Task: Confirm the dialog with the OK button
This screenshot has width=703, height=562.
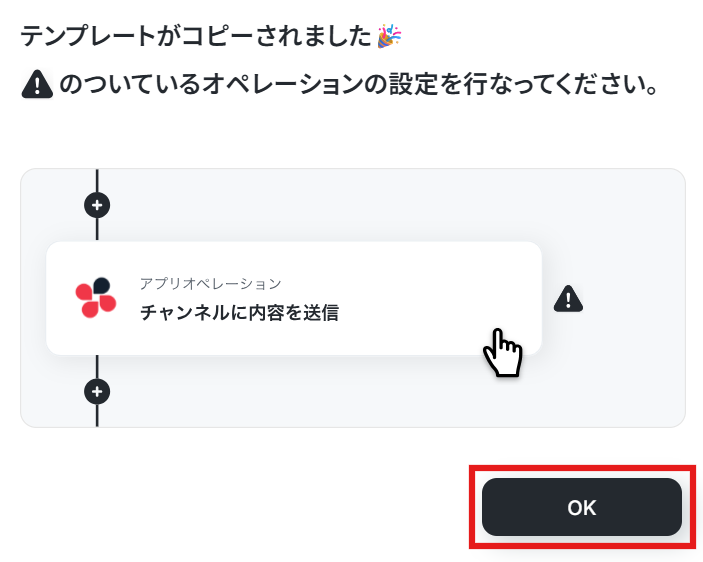Action: [581, 507]
